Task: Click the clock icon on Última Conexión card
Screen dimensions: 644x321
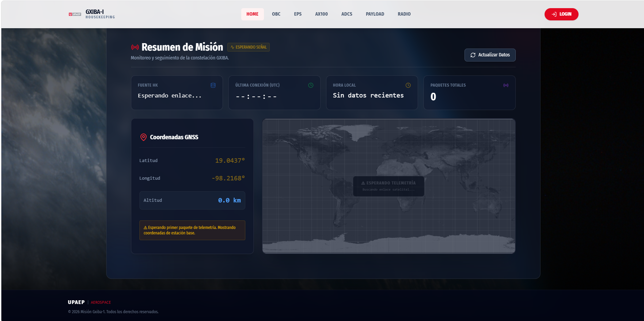Action: pyautogui.click(x=310, y=85)
